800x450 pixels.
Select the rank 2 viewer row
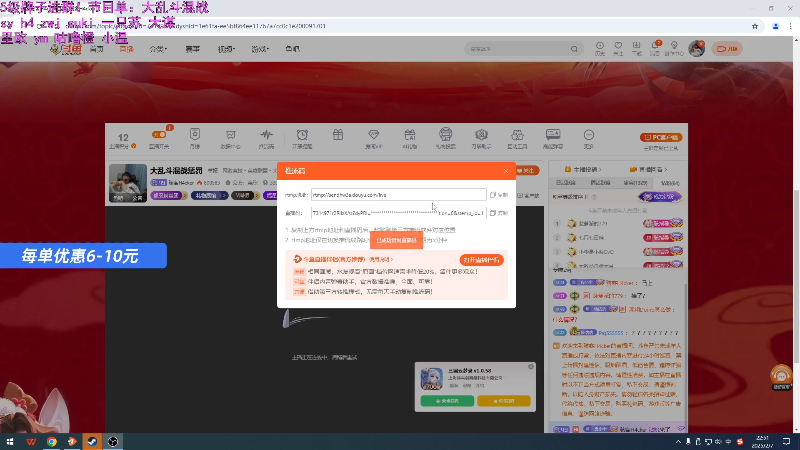click(x=617, y=238)
